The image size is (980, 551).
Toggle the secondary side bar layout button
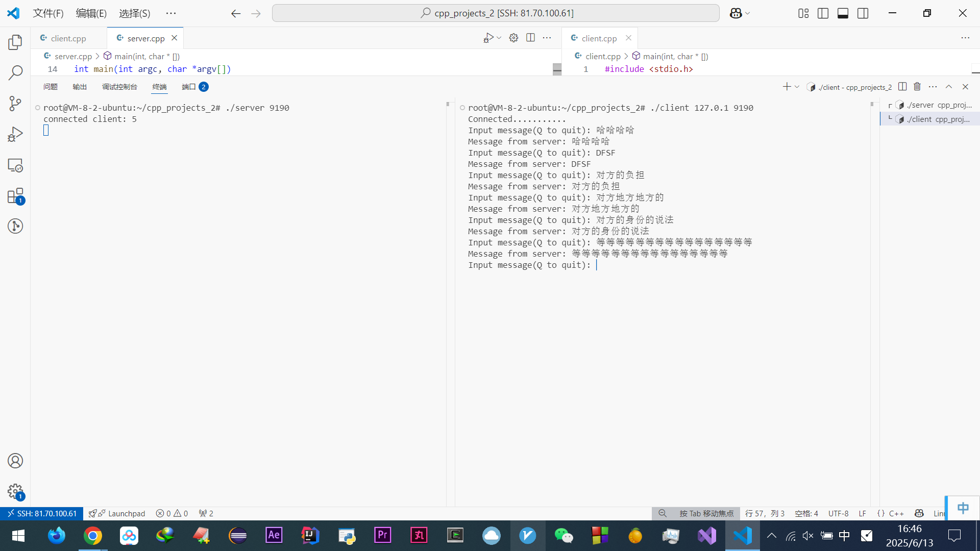[x=863, y=13]
